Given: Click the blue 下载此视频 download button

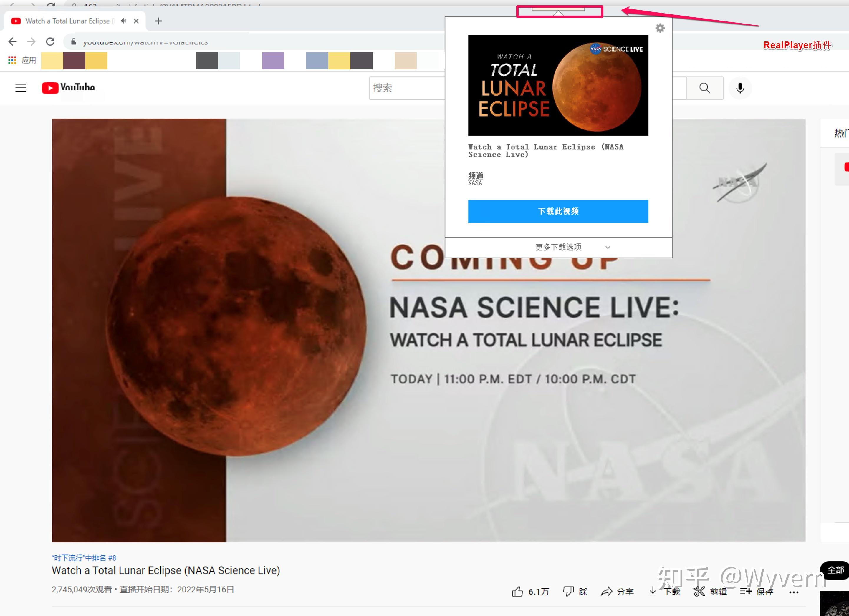Looking at the screenshot, I should click(x=558, y=211).
